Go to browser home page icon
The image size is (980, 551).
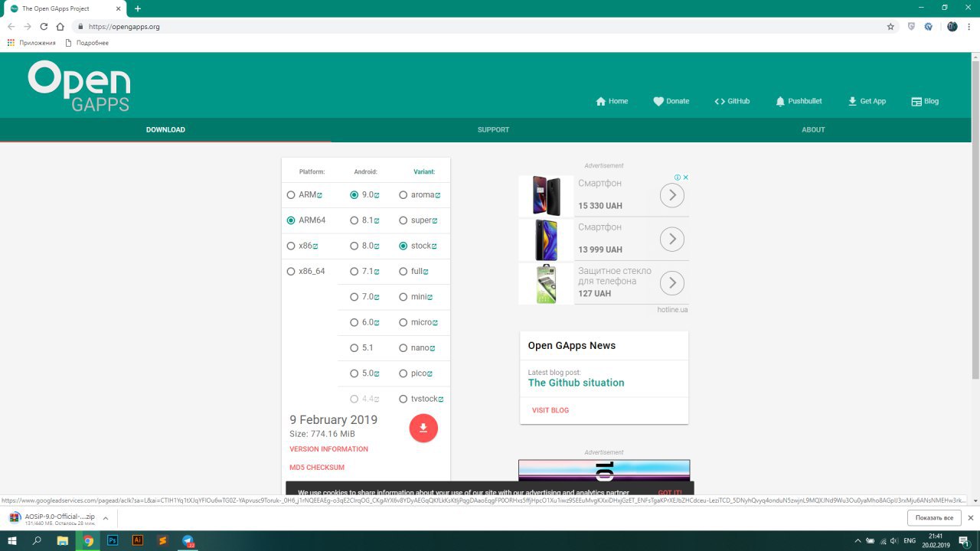60,26
